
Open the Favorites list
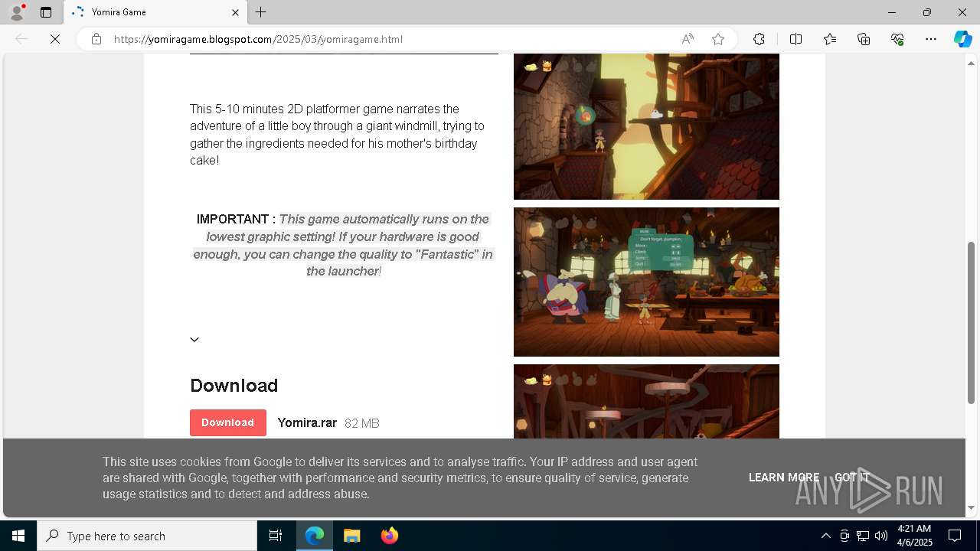830,39
